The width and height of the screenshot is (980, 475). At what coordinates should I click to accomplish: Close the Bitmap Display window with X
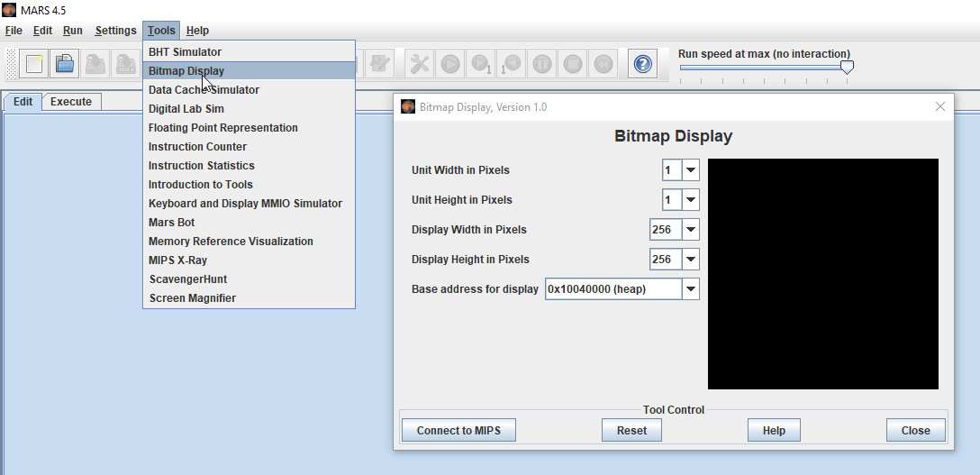[x=940, y=106]
